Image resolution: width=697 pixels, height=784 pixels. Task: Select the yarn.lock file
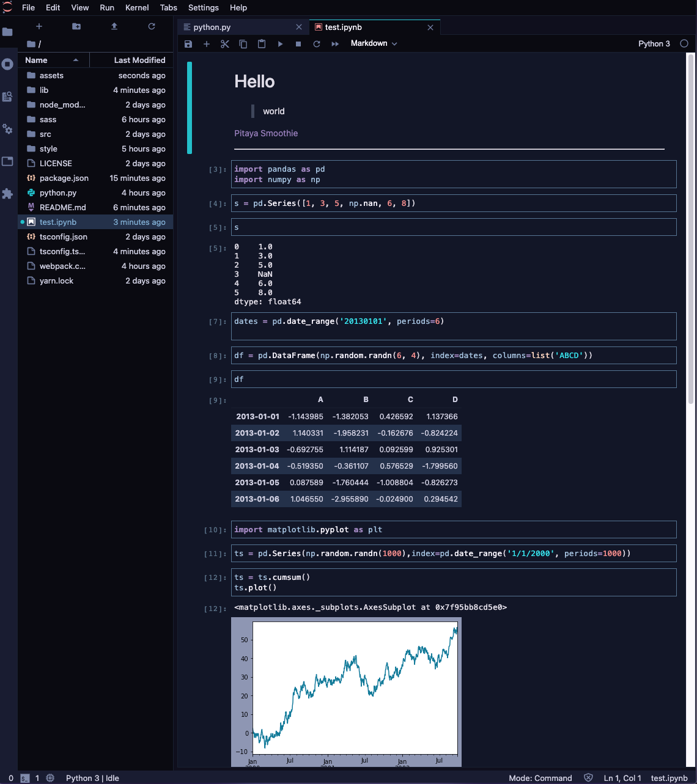[x=95, y=280]
